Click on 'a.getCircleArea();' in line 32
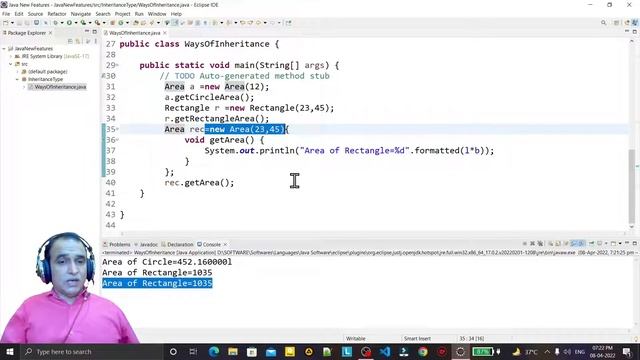The width and height of the screenshot is (640, 360). tap(209, 97)
